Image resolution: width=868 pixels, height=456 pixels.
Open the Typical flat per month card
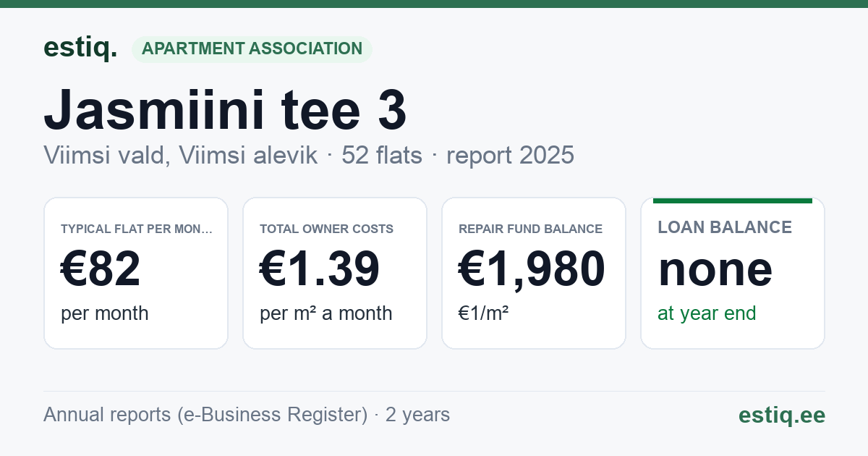pos(136,273)
